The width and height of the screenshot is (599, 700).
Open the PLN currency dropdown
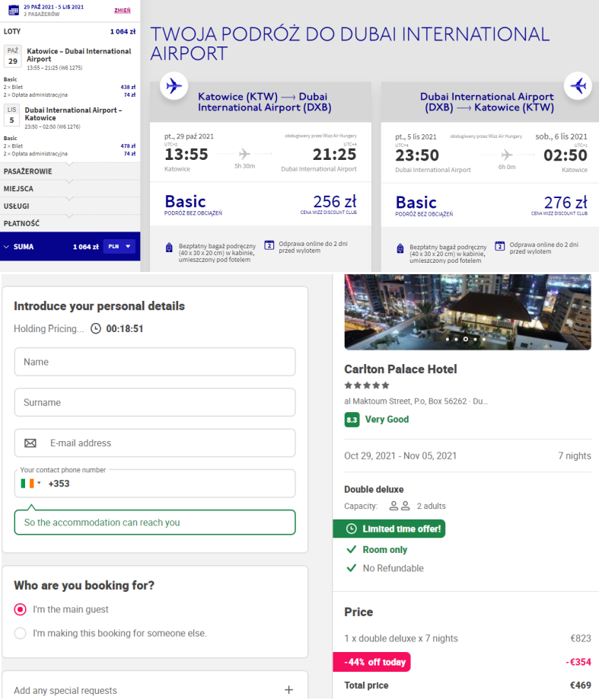click(x=119, y=247)
